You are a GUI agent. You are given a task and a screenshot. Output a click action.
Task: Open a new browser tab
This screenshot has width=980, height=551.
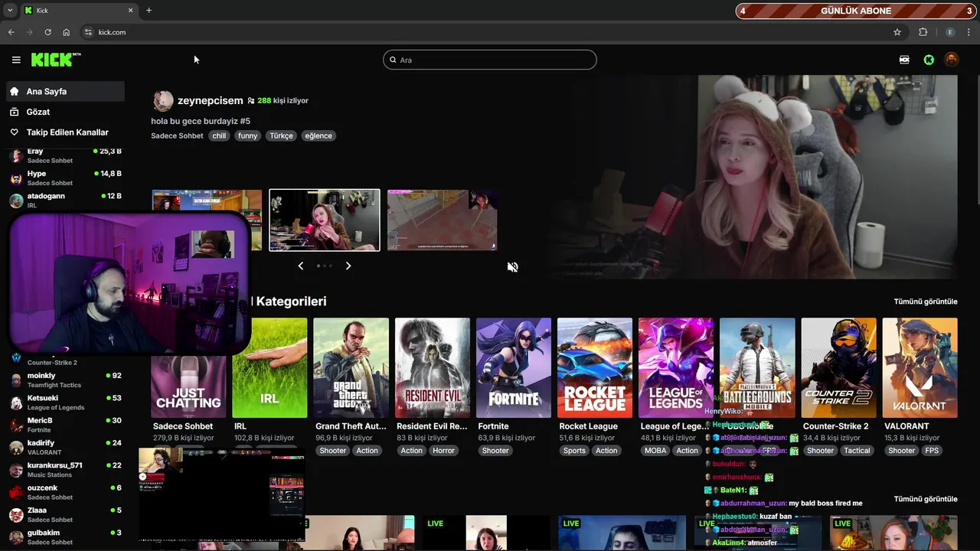click(x=149, y=11)
